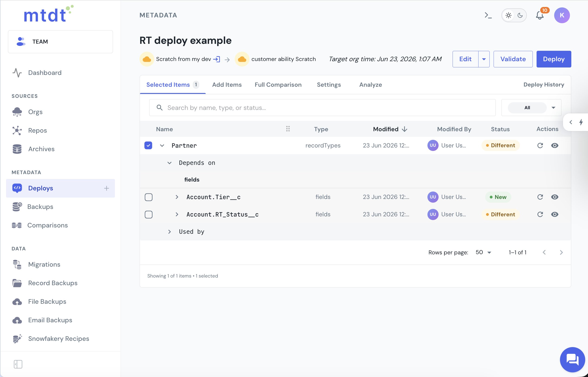Collapse the Partner row chevron

coord(162,146)
